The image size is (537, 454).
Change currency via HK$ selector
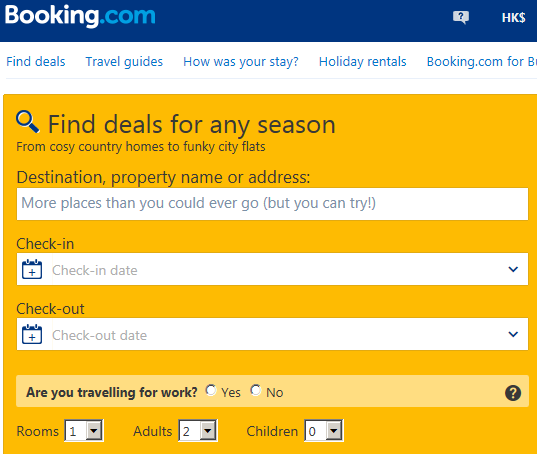[513, 17]
